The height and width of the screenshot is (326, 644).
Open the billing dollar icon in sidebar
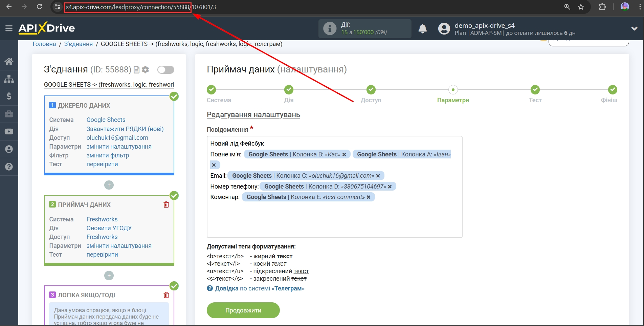pos(9,96)
